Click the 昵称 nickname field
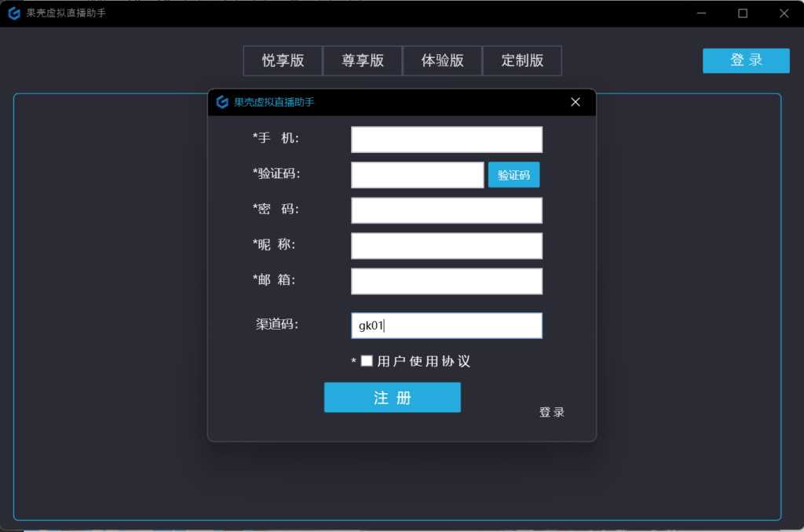Viewport: 804px width, 532px height. click(x=446, y=246)
